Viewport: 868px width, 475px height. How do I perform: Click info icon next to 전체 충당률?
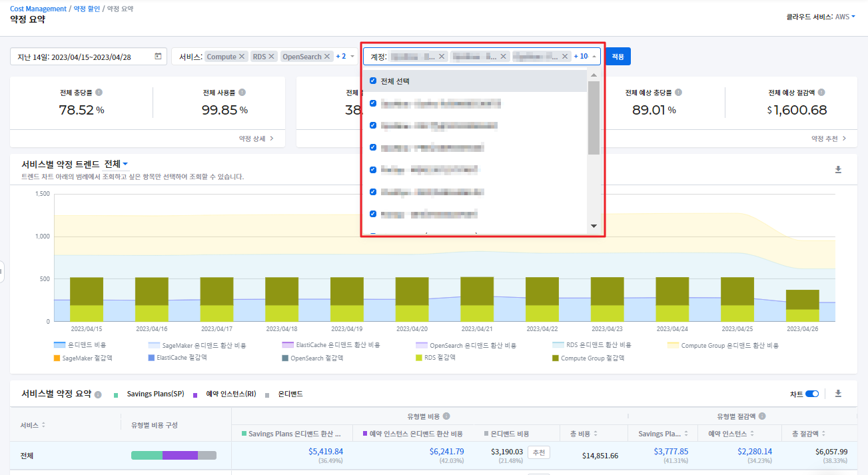tap(99, 93)
